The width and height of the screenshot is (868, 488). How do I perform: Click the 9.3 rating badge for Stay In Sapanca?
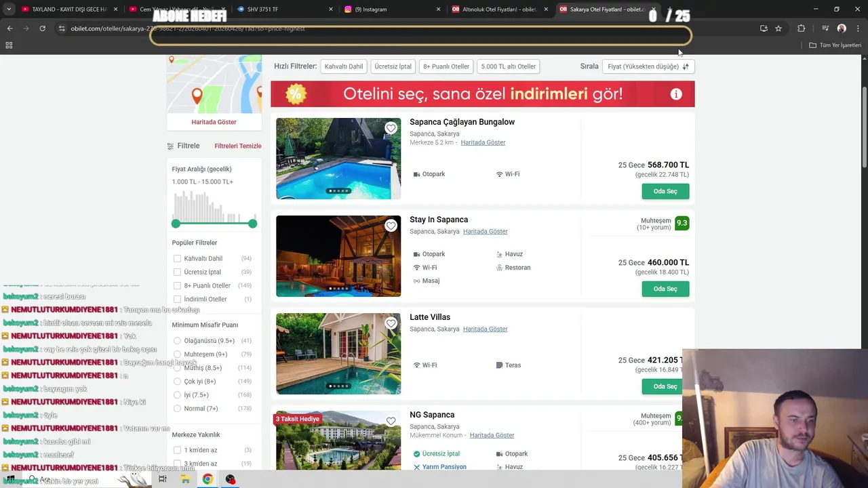(682, 223)
